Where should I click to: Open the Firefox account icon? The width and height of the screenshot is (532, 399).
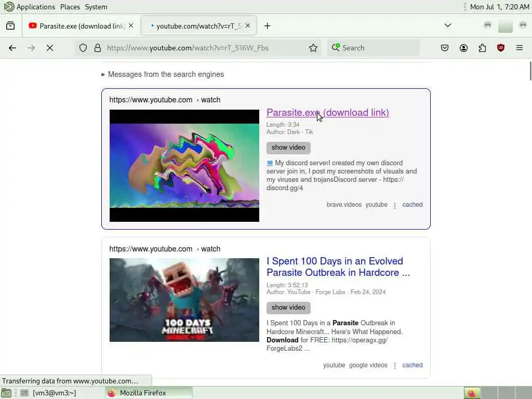pyautogui.click(x=463, y=48)
